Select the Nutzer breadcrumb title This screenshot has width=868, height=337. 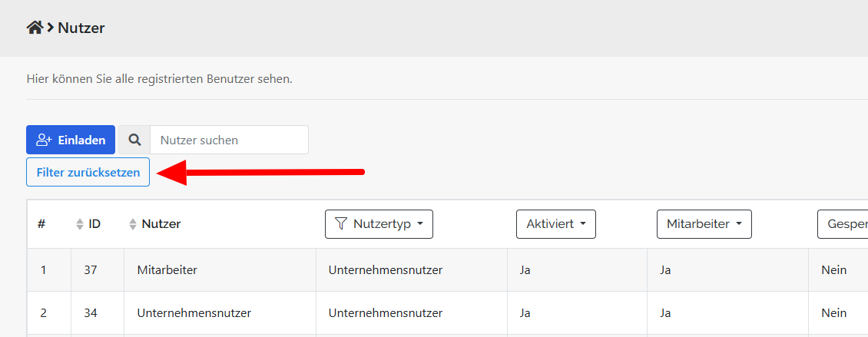pos(81,28)
